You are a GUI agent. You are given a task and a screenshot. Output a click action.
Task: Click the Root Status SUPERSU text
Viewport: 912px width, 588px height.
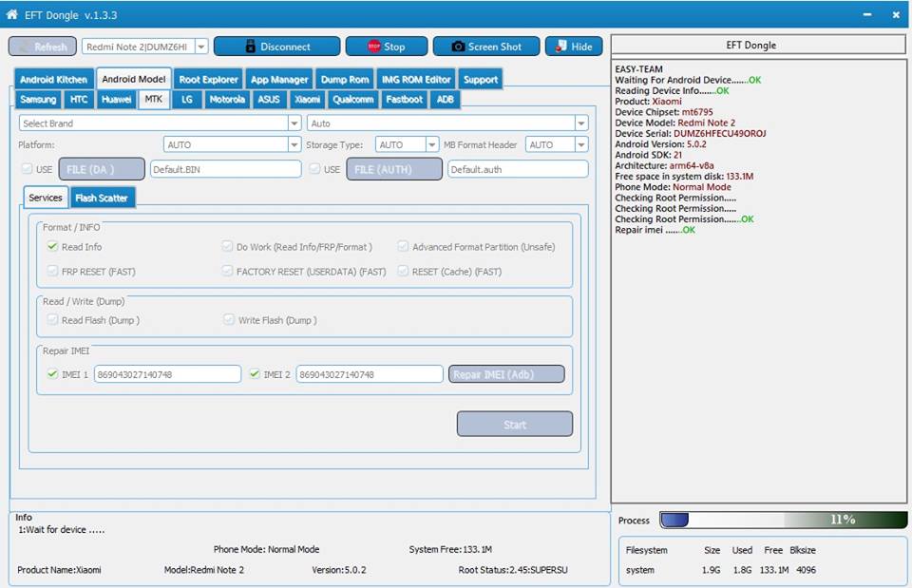tap(512, 570)
